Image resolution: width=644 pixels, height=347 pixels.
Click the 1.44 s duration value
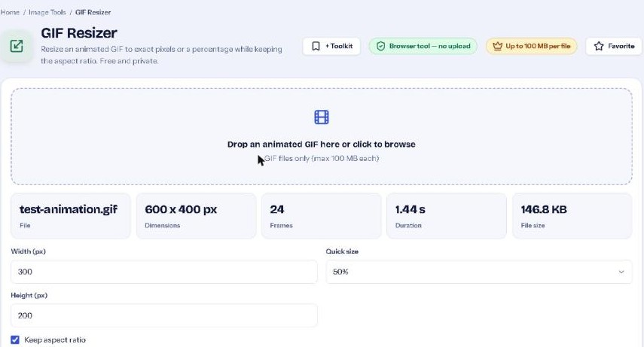tap(411, 209)
